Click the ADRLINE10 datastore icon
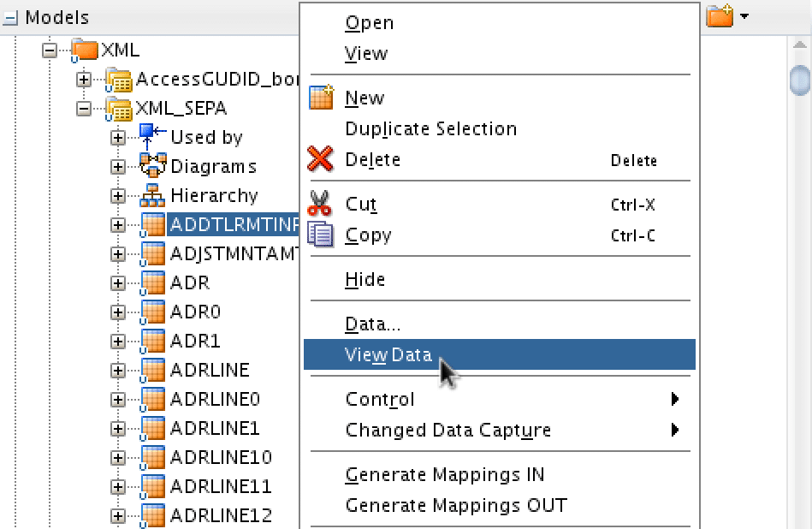The image size is (812, 529). [x=153, y=457]
